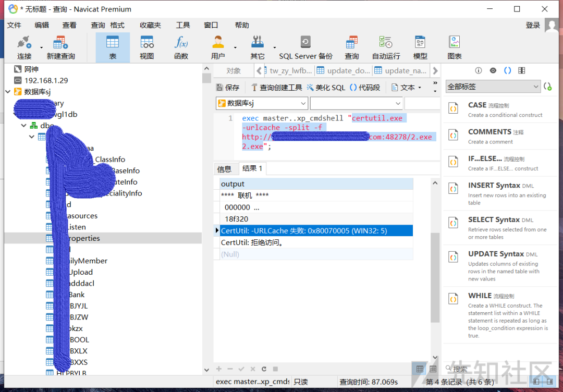Viewport: 563px width, 392px height.
Task: Click the 代码段 snippet button
Action: [x=365, y=88]
